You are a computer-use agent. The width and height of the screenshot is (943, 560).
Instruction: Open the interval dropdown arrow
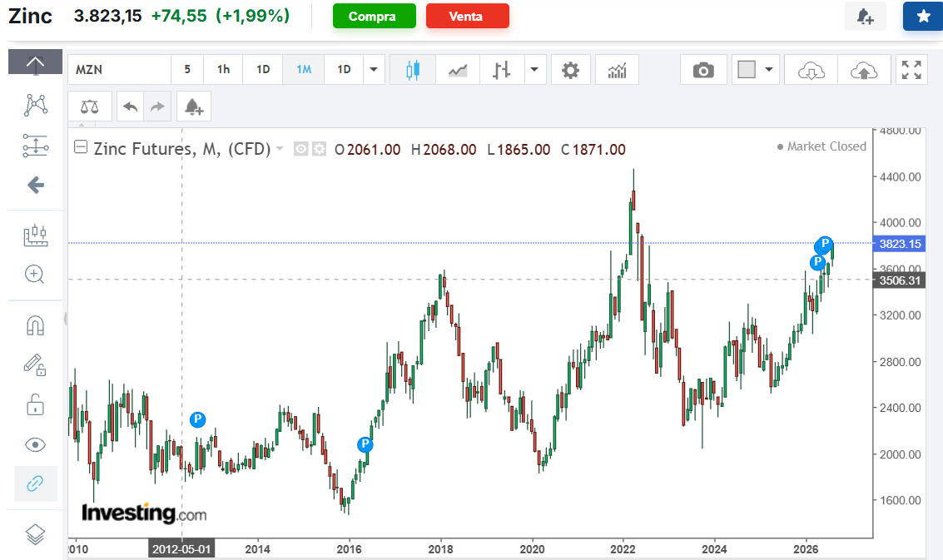pos(374,70)
